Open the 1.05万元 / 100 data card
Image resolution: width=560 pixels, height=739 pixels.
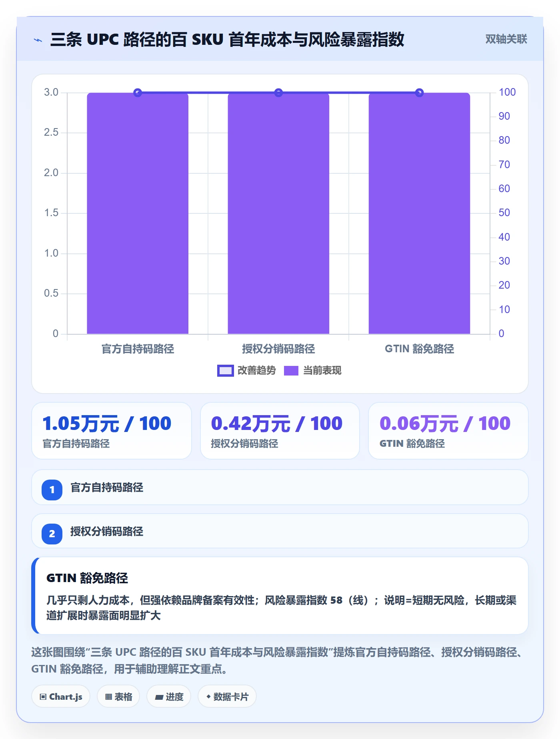(112, 431)
